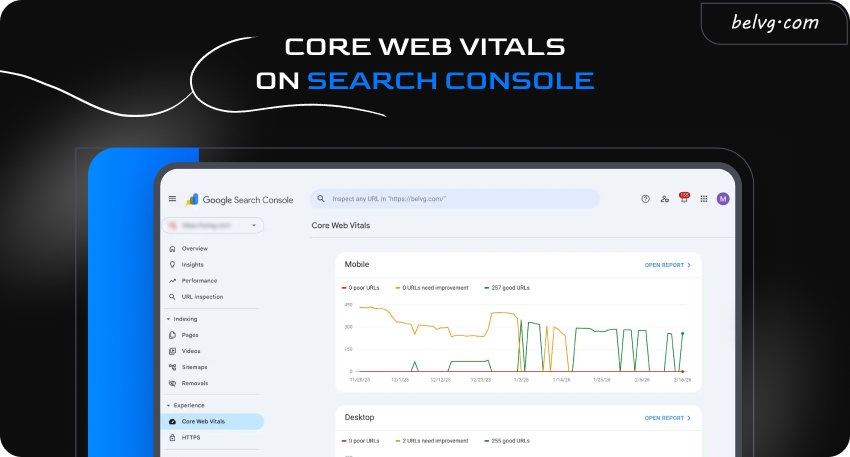This screenshot has height=457, width=850.
Task: Toggle '2 URLs need improvement' legend
Action: coord(432,441)
